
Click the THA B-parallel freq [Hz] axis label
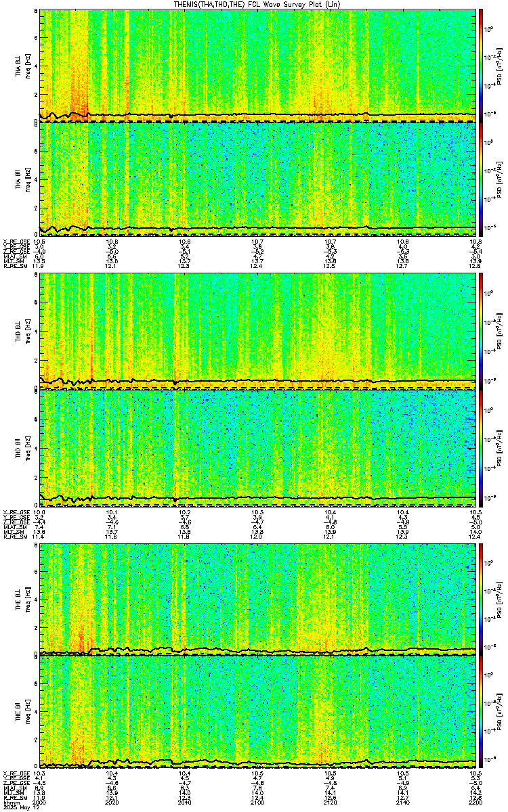(28, 179)
